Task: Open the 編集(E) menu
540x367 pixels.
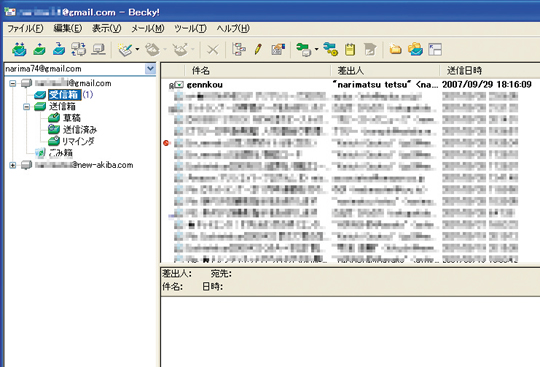Action: point(68,29)
